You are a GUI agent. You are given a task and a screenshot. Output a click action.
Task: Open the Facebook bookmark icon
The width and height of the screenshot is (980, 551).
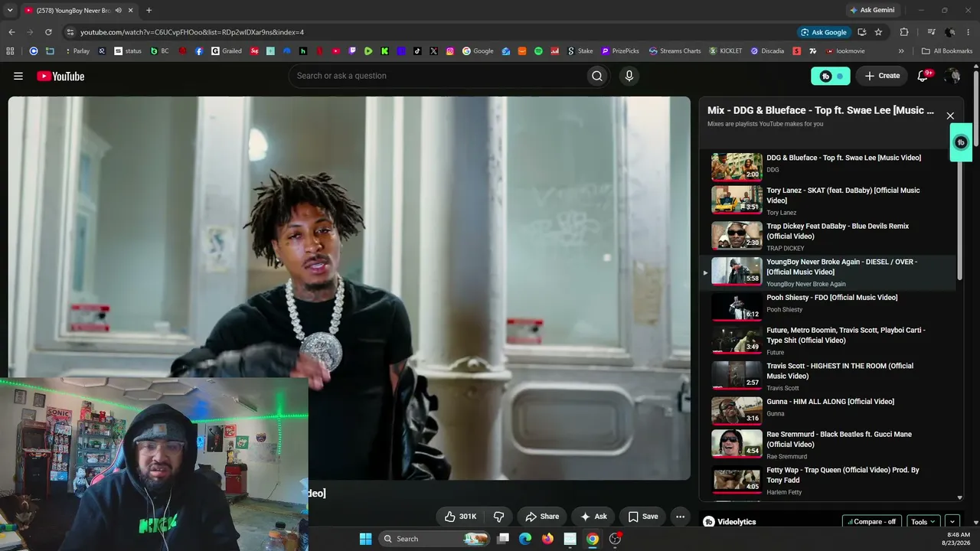[199, 51]
